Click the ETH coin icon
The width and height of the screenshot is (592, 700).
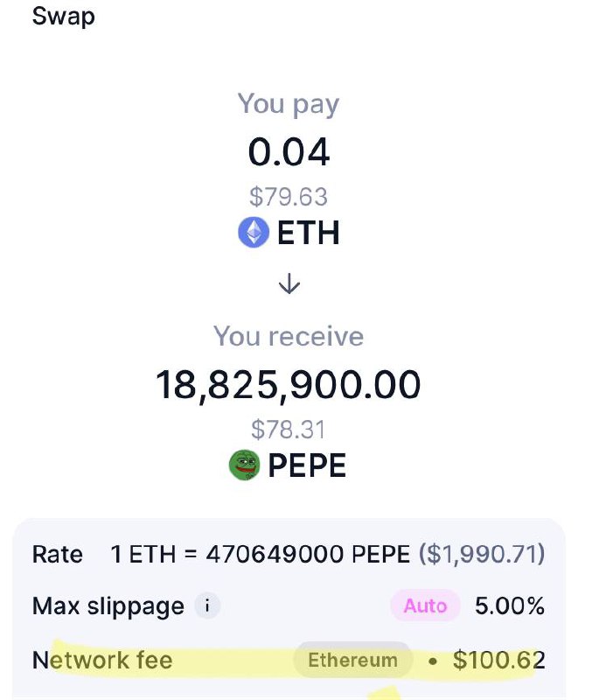[254, 232]
